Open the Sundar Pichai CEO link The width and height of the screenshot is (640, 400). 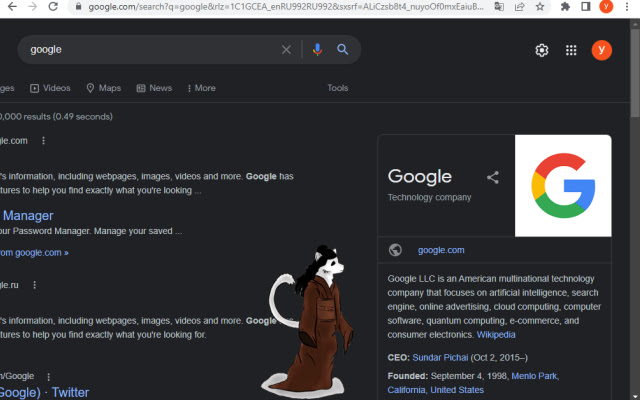coord(440,358)
